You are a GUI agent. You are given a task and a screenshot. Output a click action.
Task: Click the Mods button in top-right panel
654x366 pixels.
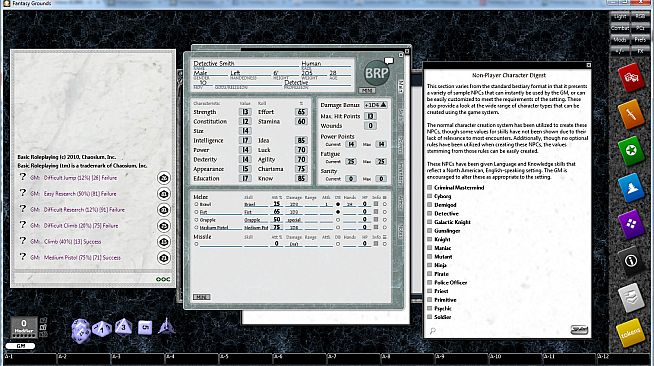pyautogui.click(x=620, y=40)
